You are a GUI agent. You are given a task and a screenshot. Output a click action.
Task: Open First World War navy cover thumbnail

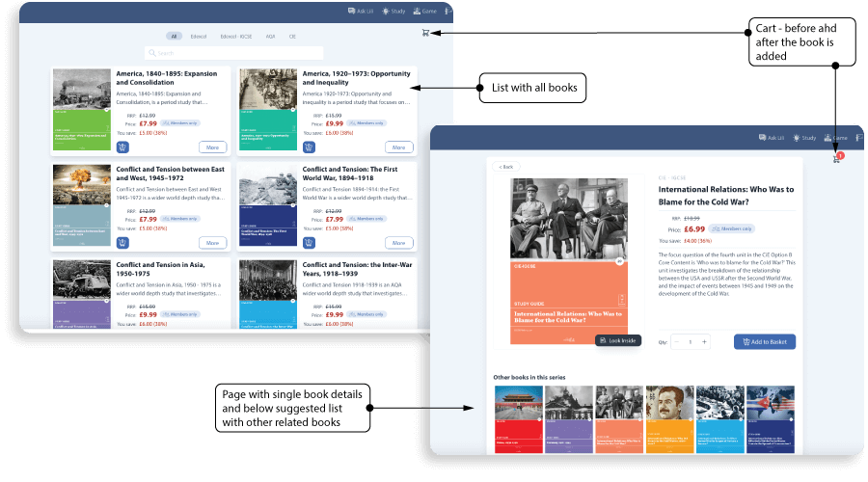tap(268, 205)
